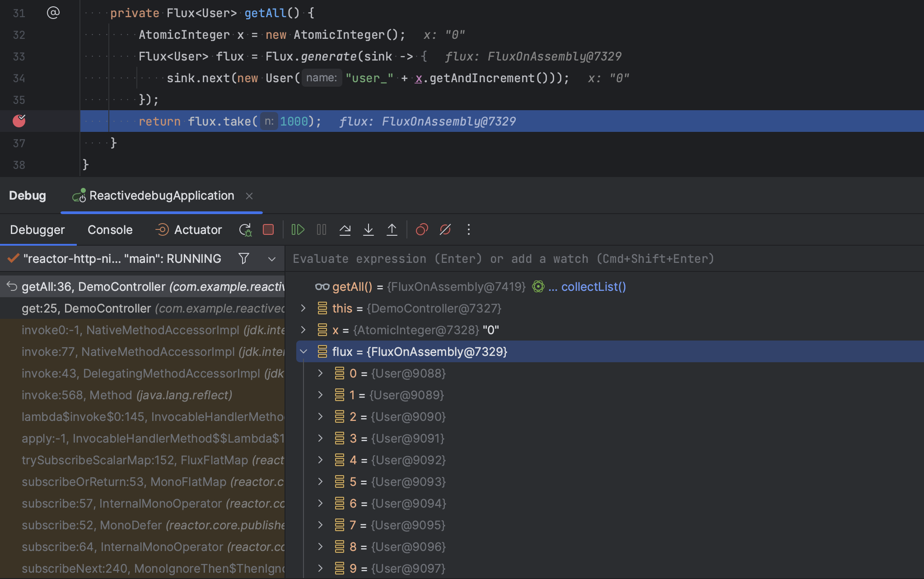Image resolution: width=924 pixels, height=579 pixels.
Task: Filter the debugger thread list
Action: [x=243, y=258]
